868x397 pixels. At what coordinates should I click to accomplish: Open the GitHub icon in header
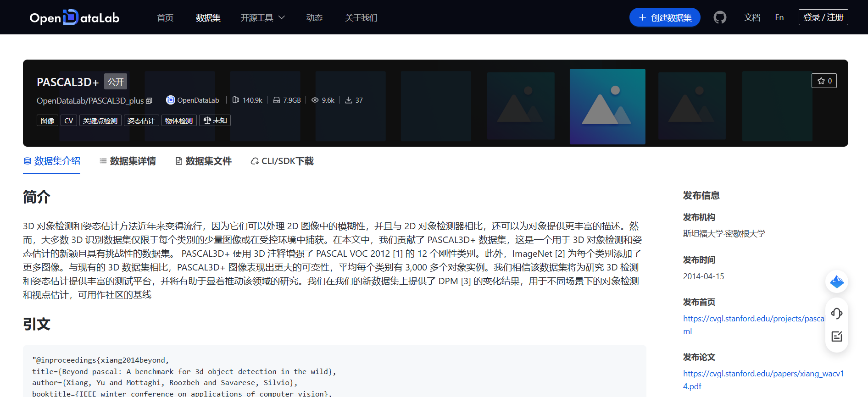pos(720,17)
